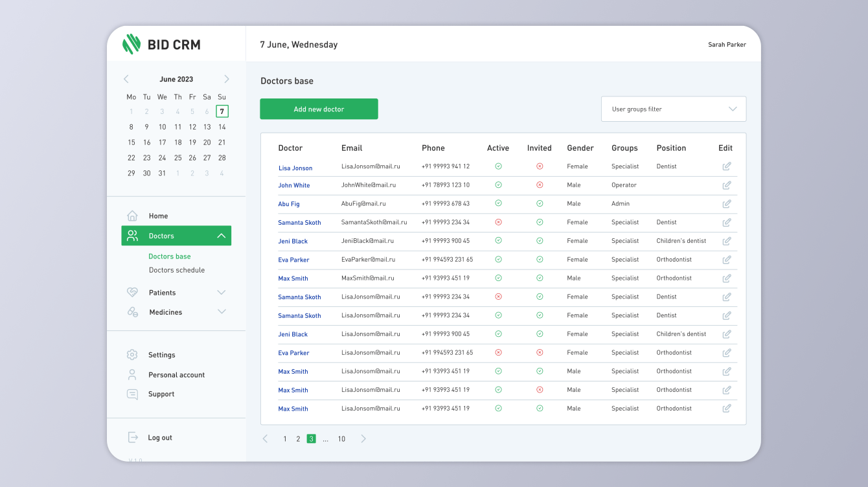
Task: Click the BID CRM logo icon
Action: click(x=131, y=44)
